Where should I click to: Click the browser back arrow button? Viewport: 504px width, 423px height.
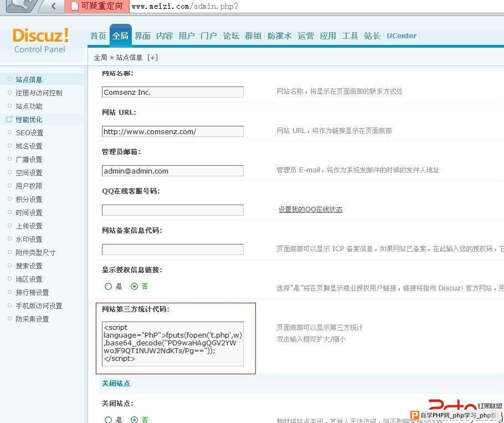click(53, 6)
